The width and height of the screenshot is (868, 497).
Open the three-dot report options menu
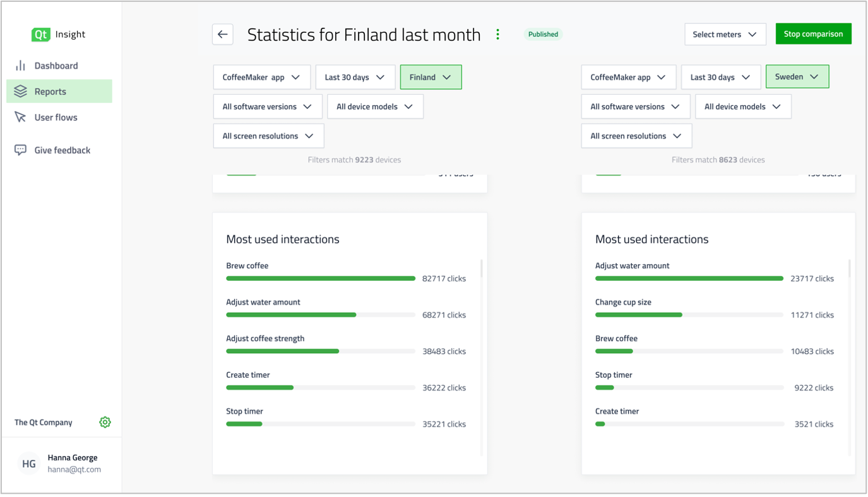pos(497,35)
